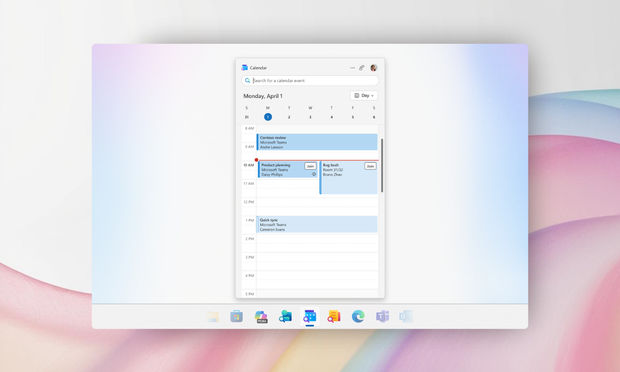The image size is (620, 372).
Task: Click the search magnifier icon
Action: 248,81
